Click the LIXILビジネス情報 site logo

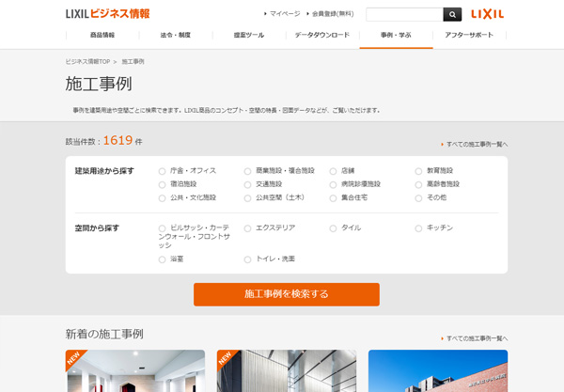[x=107, y=14]
